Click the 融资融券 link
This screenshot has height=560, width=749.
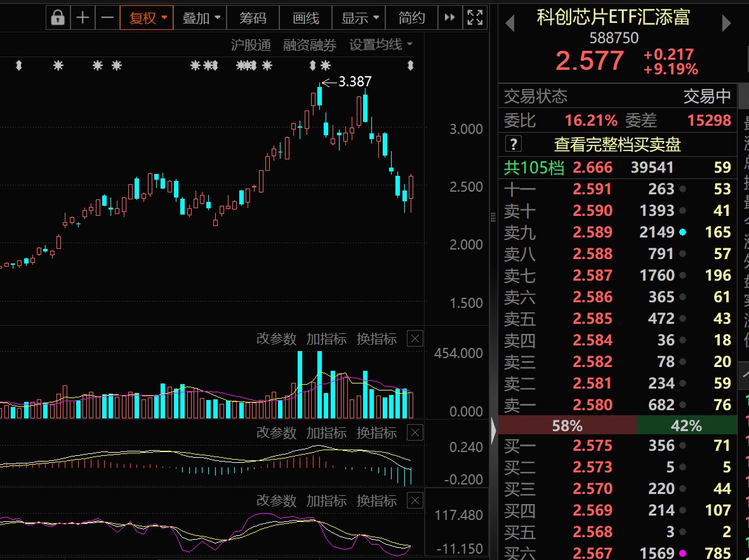(310, 45)
